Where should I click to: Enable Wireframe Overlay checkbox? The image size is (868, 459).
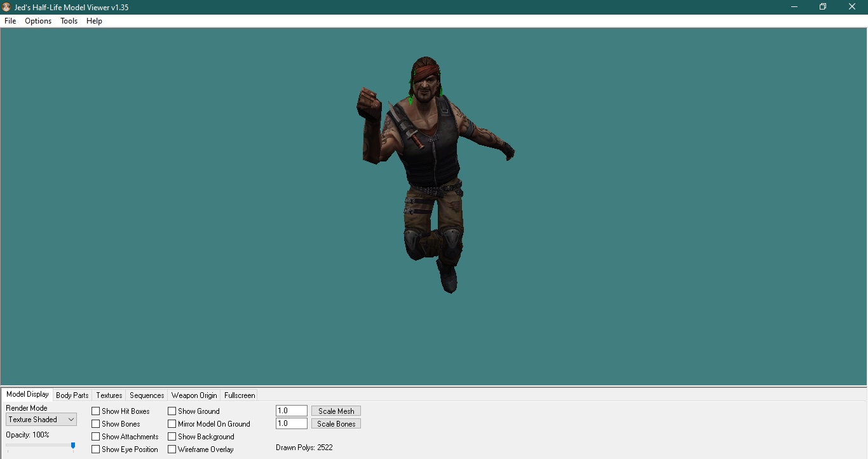(172, 449)
